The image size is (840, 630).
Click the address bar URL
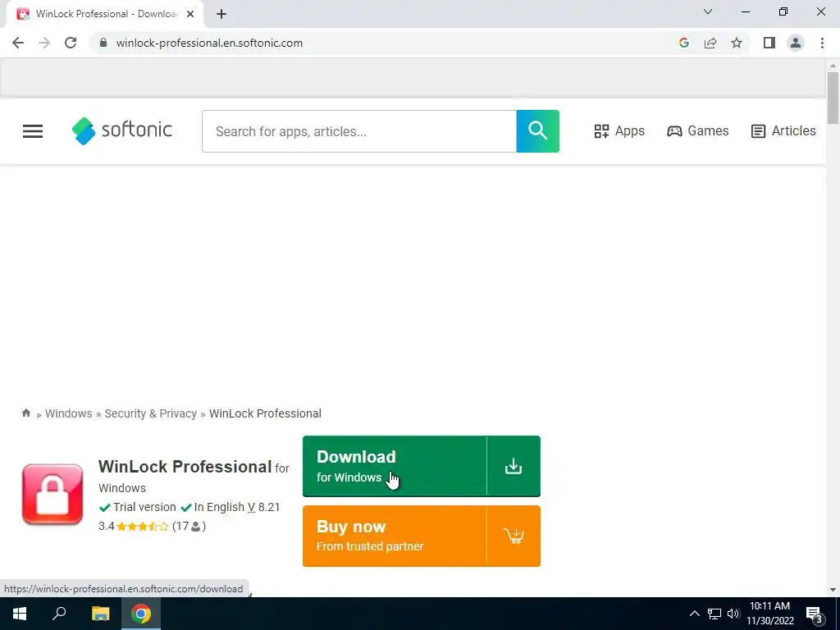pyautogui.click(x=209, y=43)
